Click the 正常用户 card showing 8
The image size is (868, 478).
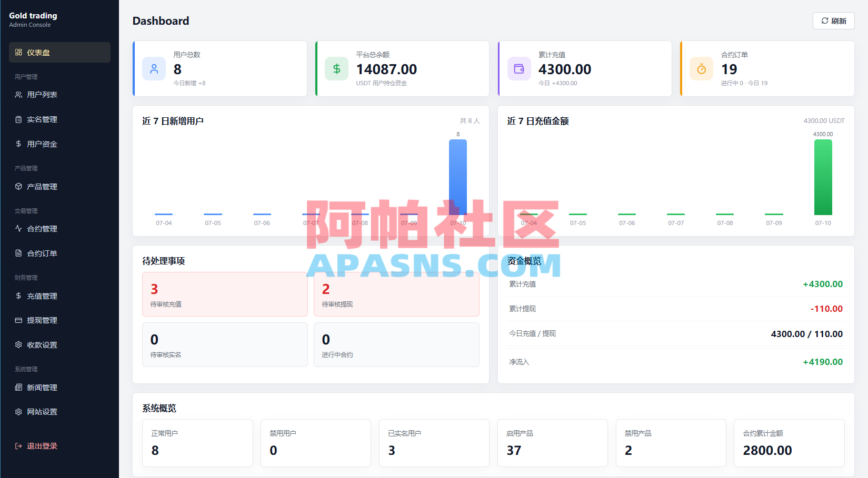(x=197, y=443)
